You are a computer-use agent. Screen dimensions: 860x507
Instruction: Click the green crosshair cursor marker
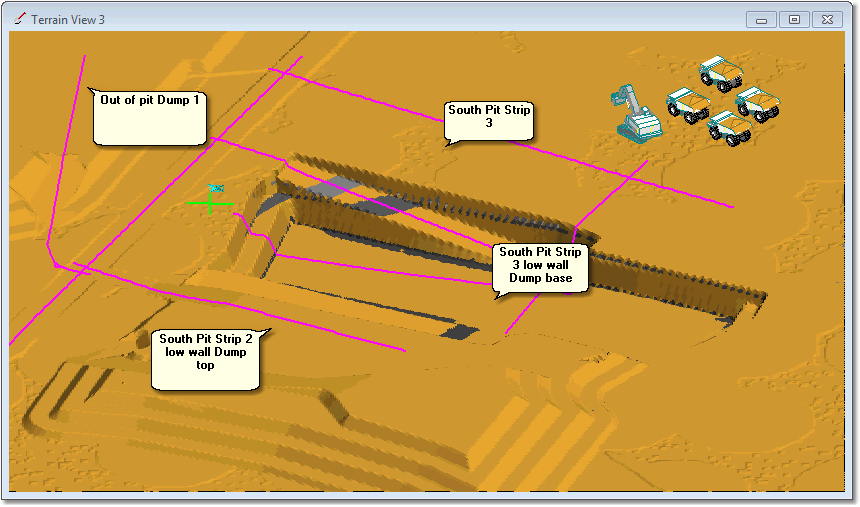tap(210, 204)
